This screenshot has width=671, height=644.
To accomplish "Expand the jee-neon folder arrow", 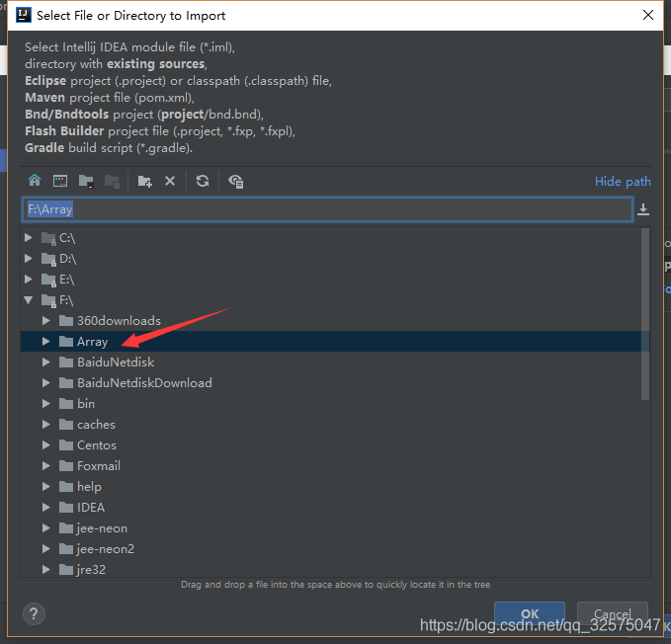I will tap(45, 528).
